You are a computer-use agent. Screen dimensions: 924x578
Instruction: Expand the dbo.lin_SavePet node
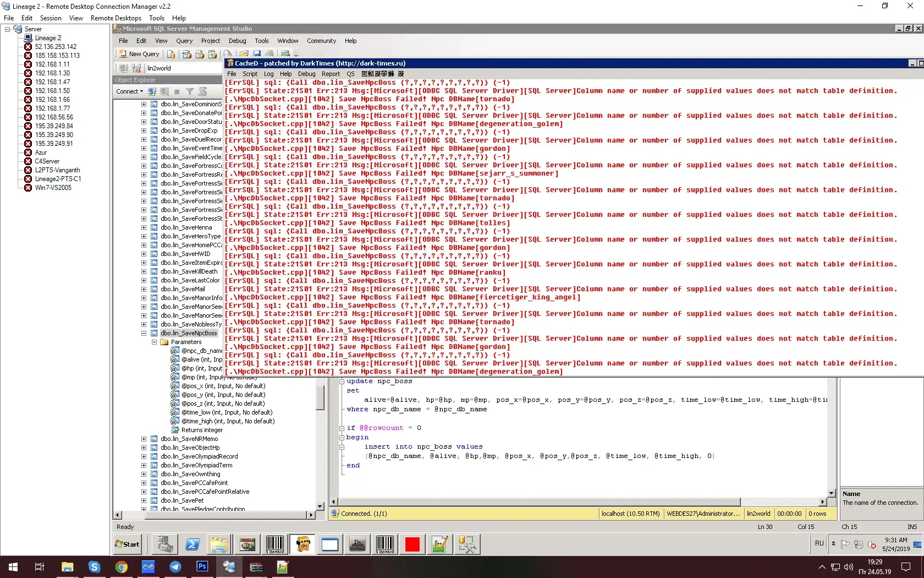[x=144, y=500]
